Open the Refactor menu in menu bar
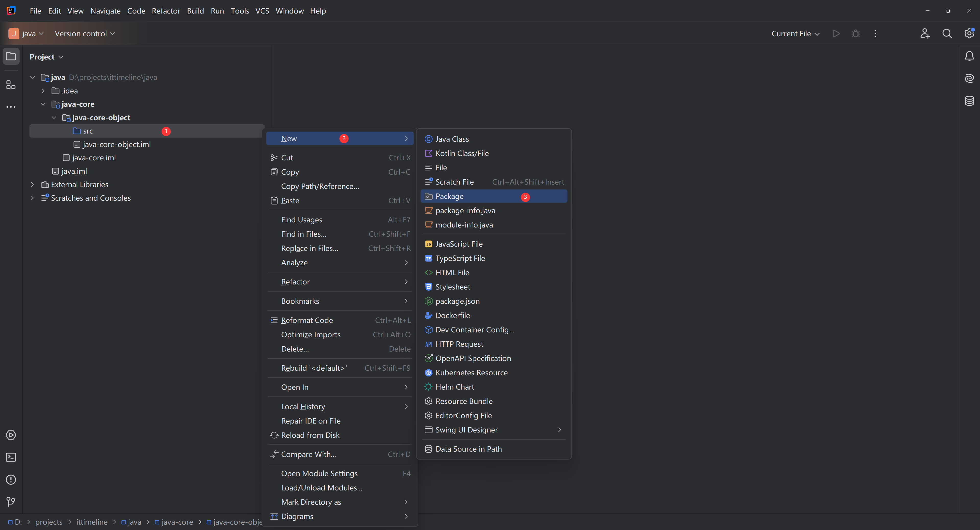This screenshot has height=530, width=980. tap(166, 11)
